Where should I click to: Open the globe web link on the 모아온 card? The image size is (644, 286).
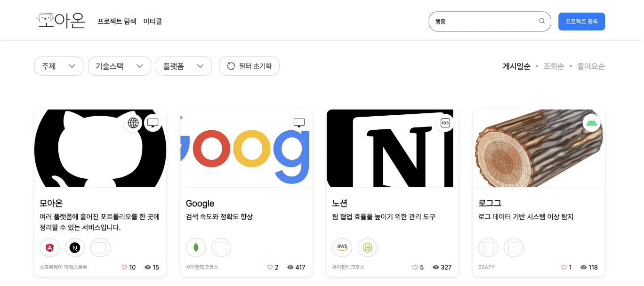click(x=133, y=123)
